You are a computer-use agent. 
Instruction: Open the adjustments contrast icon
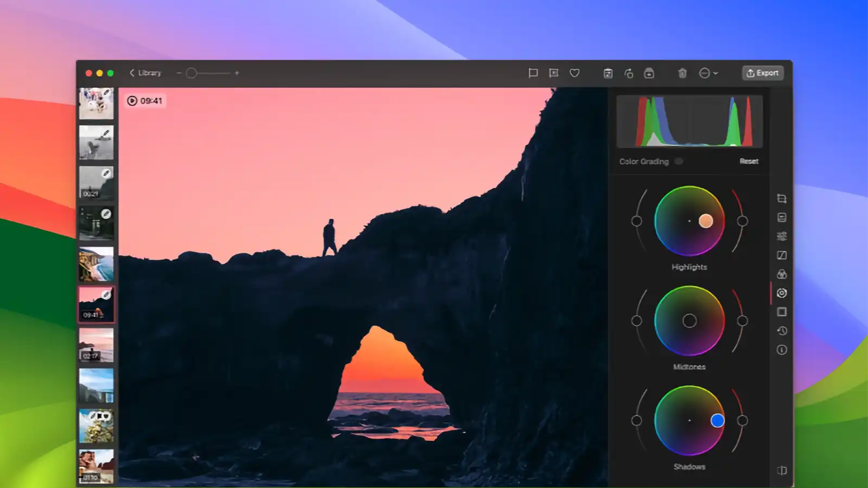click(x=782, y=255)
